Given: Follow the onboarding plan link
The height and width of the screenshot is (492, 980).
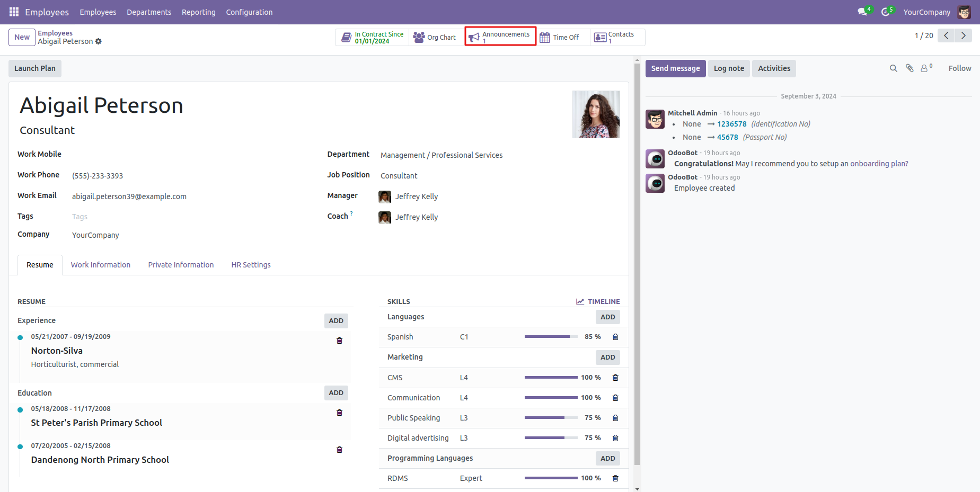Looking at the screenshot, I should tap(879, 164).
